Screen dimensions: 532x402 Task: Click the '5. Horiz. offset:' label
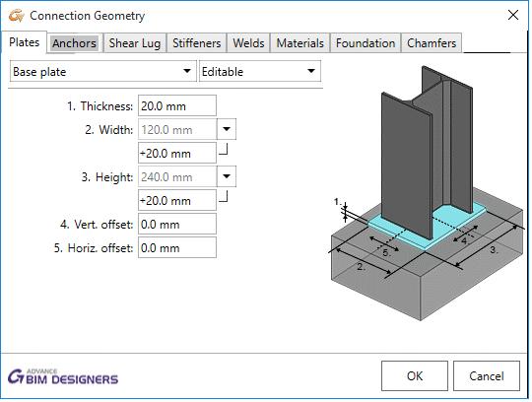pyautogui.click(x=94, y=248)
